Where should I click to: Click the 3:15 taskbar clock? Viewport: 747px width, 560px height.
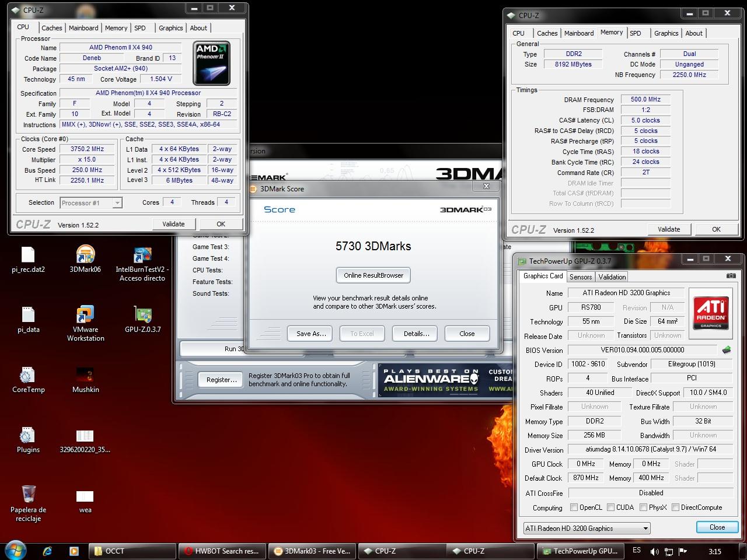click(714, 551)
